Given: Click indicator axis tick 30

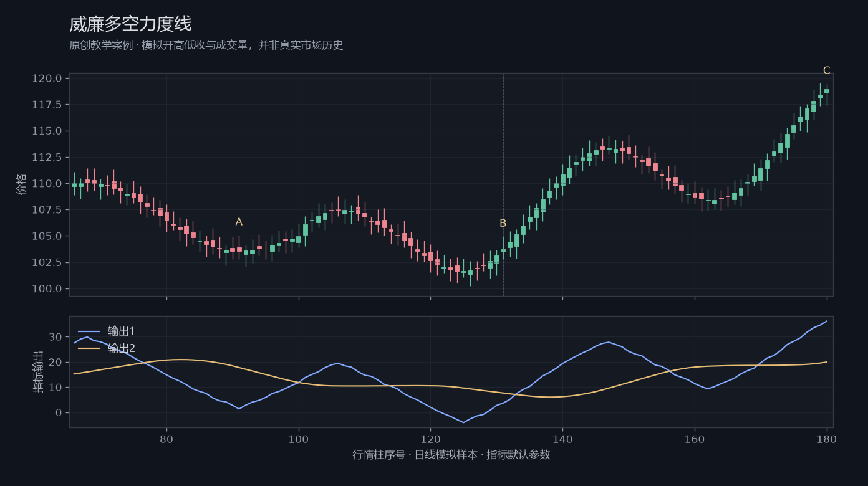Looking at the screenshot, I should pos(56,337).
